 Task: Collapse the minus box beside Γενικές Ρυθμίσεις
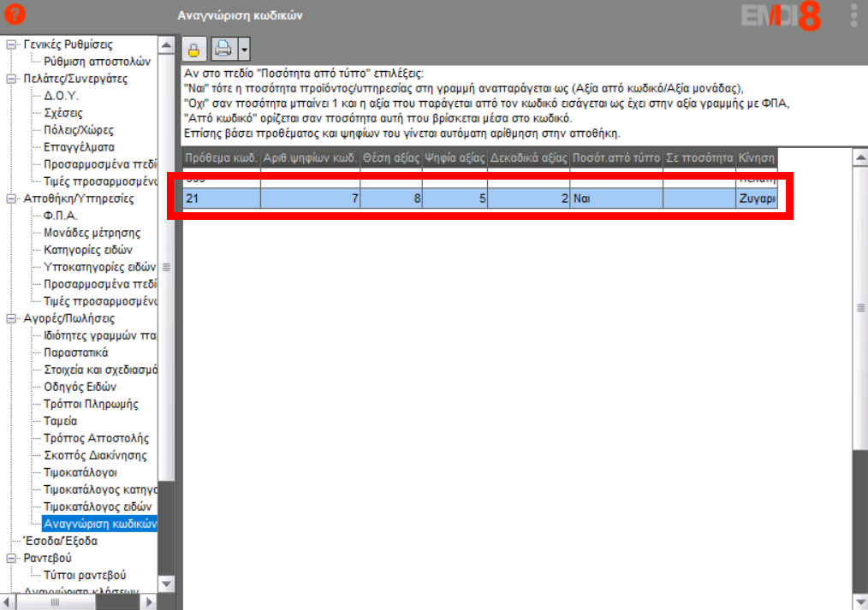11,44
